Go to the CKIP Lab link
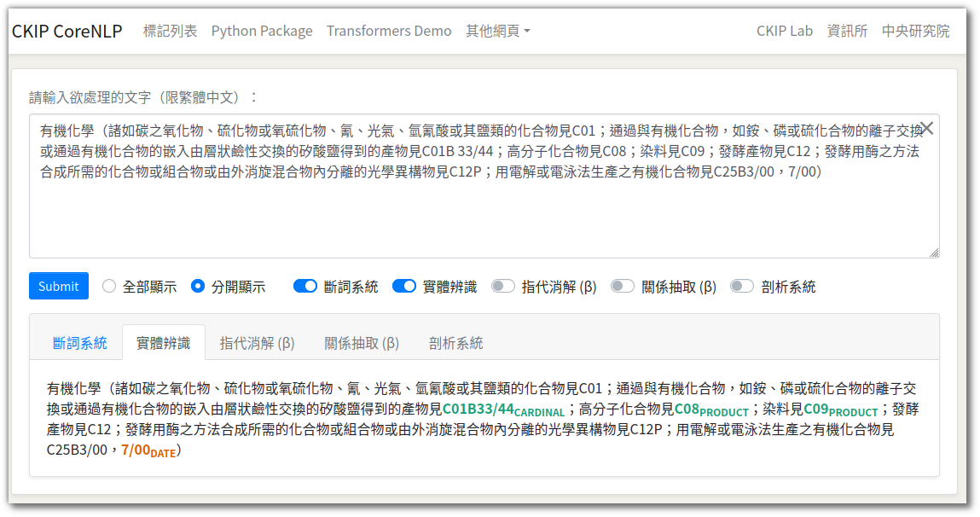 [785, 31]
